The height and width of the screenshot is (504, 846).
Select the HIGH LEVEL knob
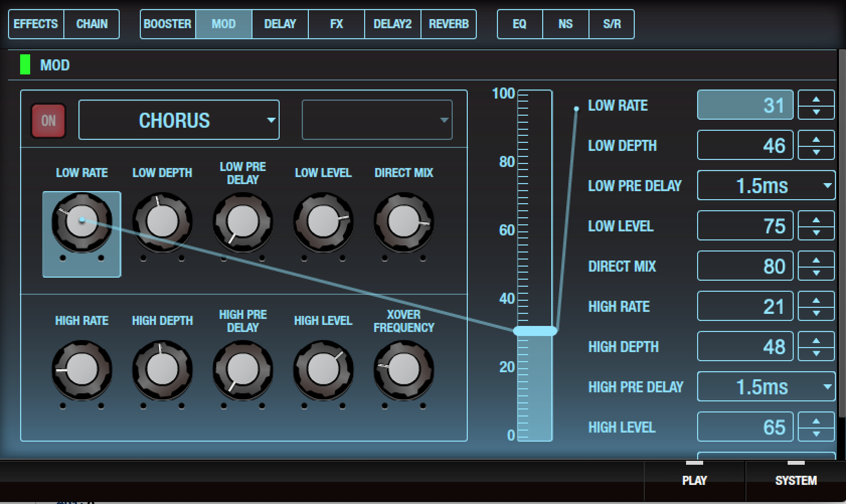(323, 370)
